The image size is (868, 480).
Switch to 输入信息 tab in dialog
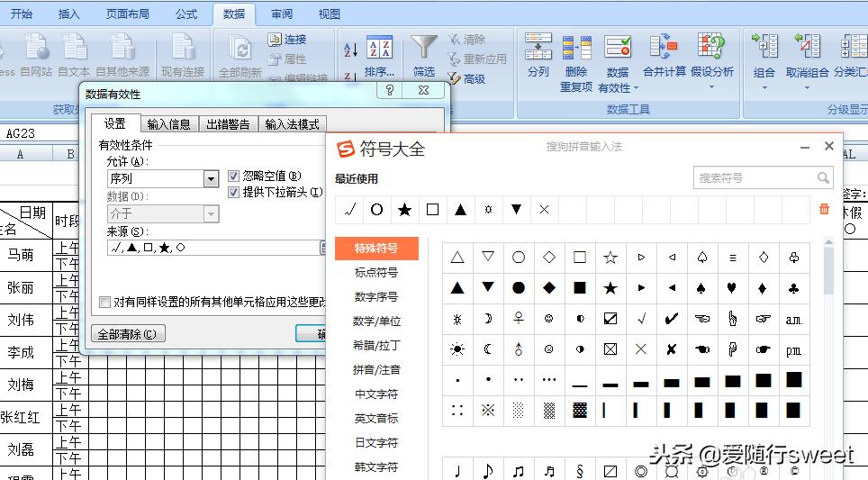169,124
